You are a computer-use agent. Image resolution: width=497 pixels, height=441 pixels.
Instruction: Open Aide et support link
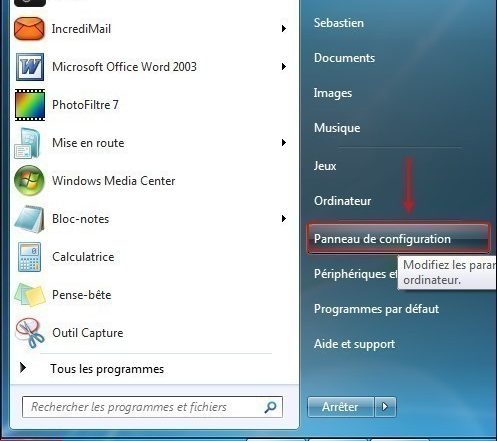point(354,344)
